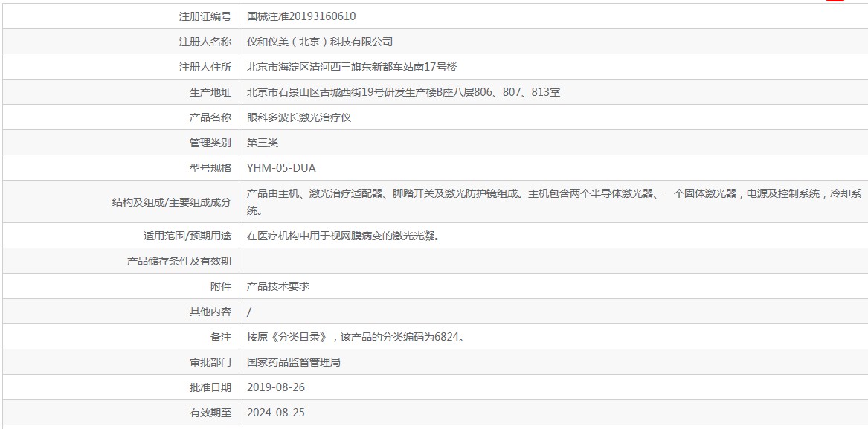Select 国家药品监督管理局 value
The image size is (868, 429).
tap(293, 363)
